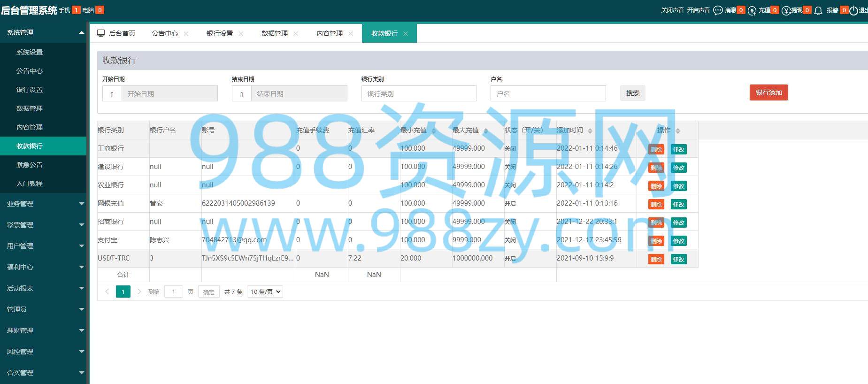Screen dimensions: 868x384
Task: Click the alarm bell icon
Action: point(818,10)
